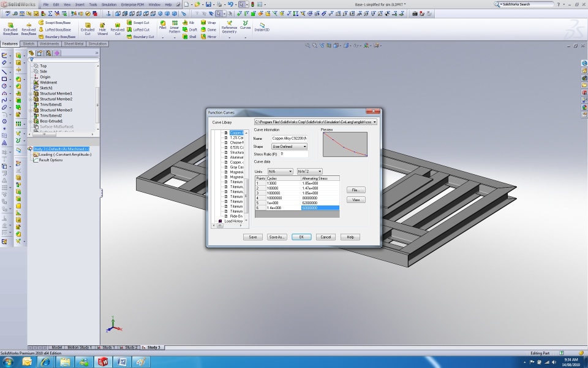
Task: Select the Extruded Boss/Base tool
Action: pos(10,29)
